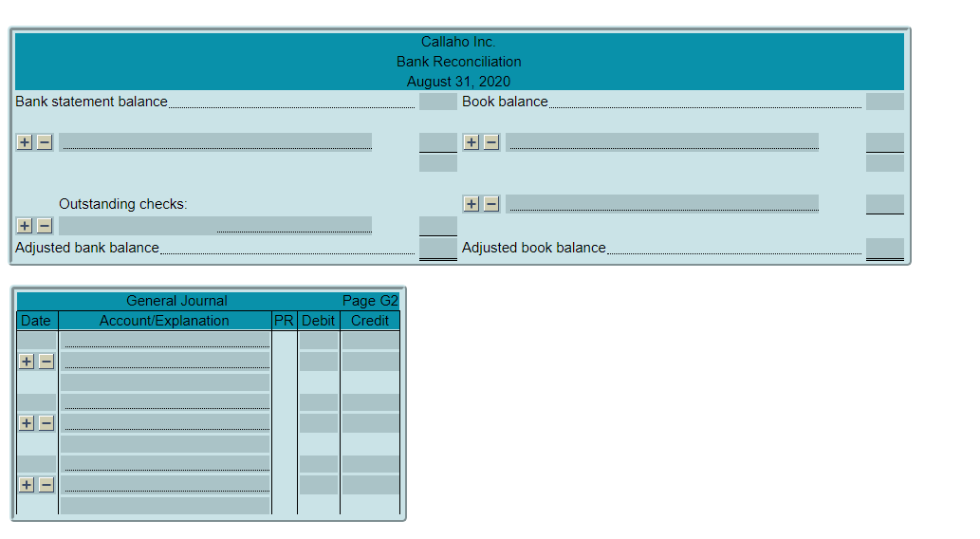Select second book-side adjustment description field

662,204
